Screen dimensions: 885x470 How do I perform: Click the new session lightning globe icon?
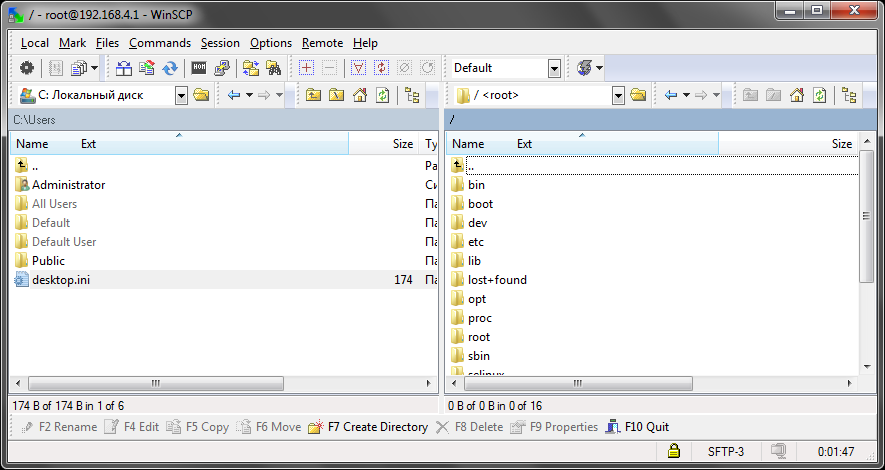pos(584,68)
